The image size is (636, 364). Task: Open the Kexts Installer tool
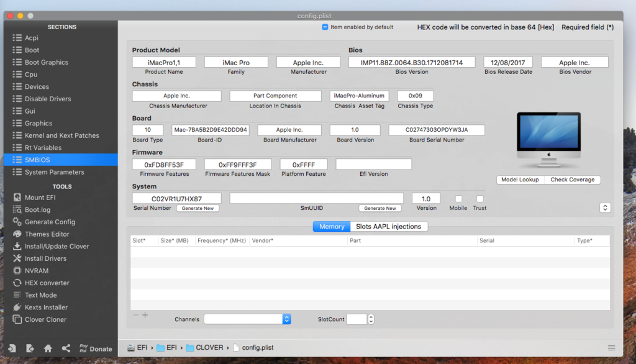click(46, 307)
